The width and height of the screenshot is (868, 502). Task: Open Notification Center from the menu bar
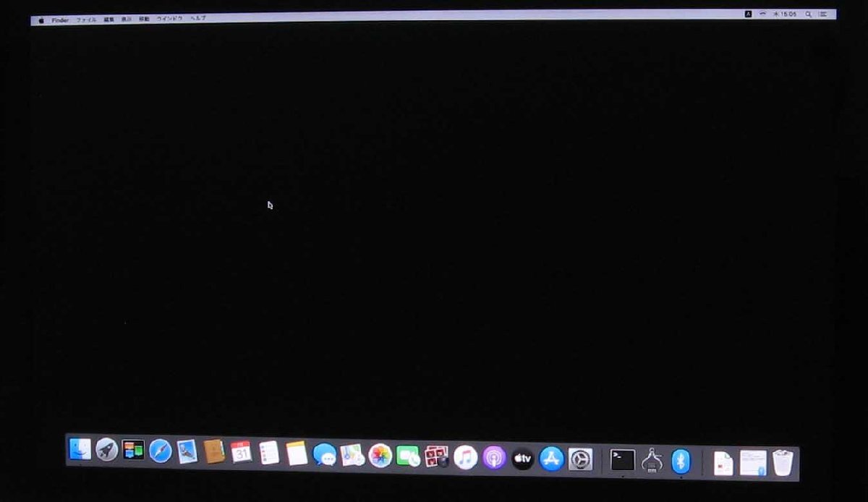(823, 13)
